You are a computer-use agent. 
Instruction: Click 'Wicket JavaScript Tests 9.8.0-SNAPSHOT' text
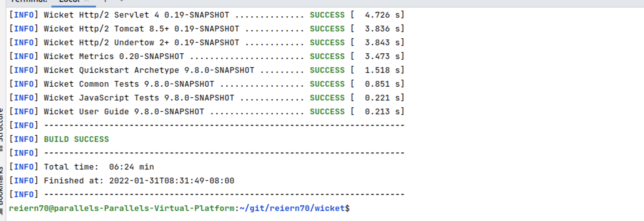point(139,98)
